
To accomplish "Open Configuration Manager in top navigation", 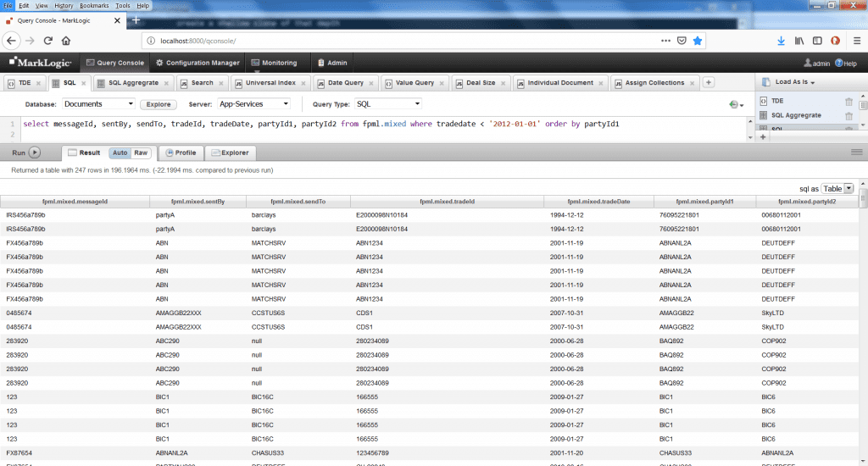I will tap(198, 63).
